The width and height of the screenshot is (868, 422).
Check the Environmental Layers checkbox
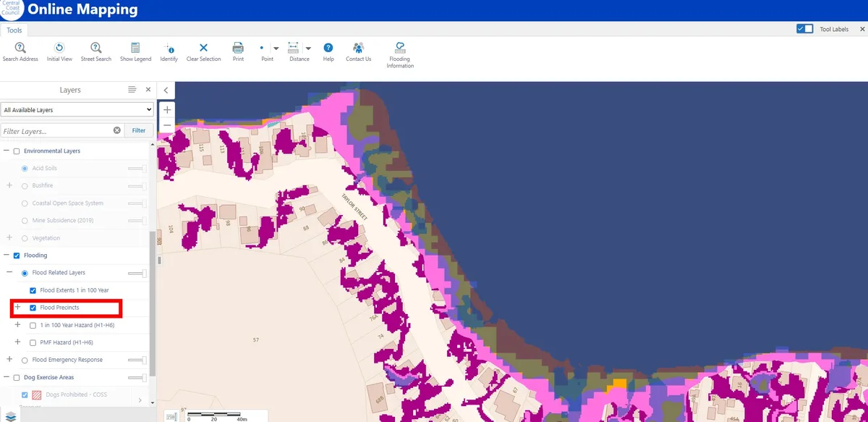[17, 151]
